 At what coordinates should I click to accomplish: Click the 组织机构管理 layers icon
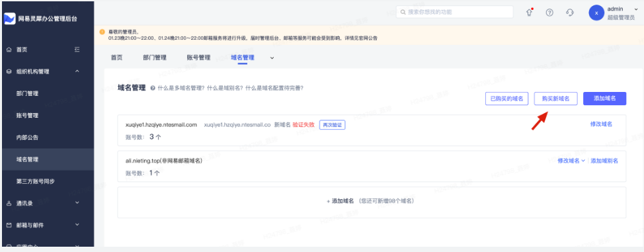9,71
